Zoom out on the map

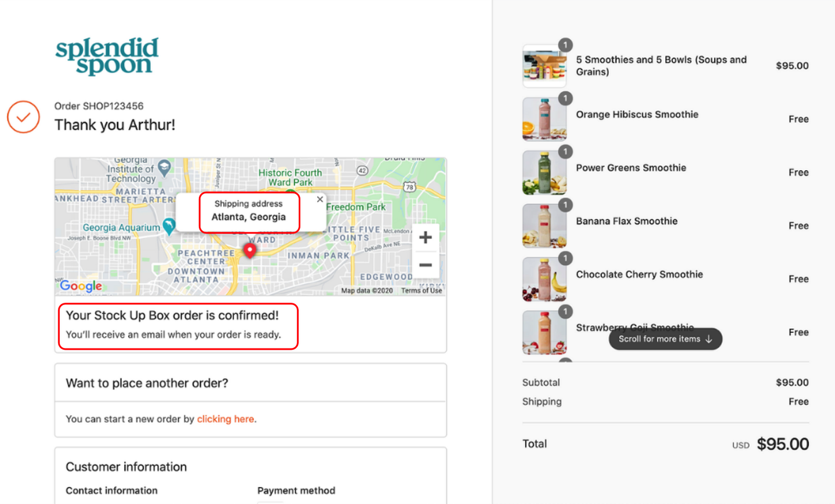tap(425, 264)
